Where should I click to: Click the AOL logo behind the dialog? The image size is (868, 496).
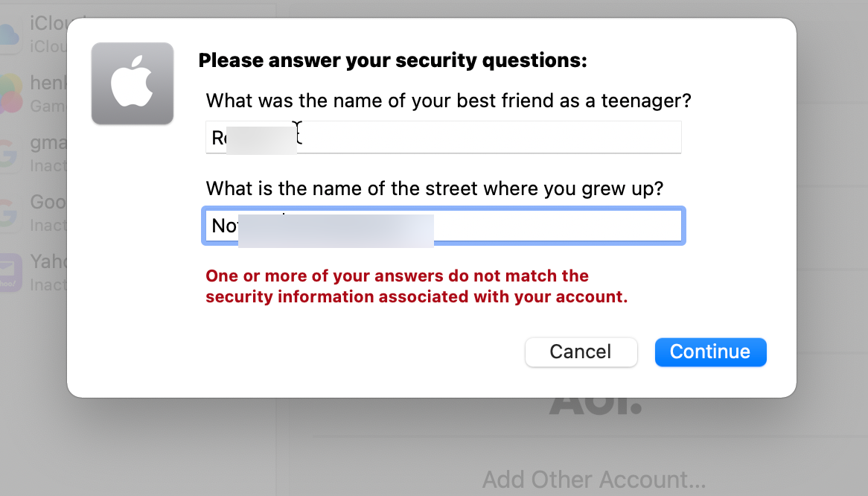(596, 406)
